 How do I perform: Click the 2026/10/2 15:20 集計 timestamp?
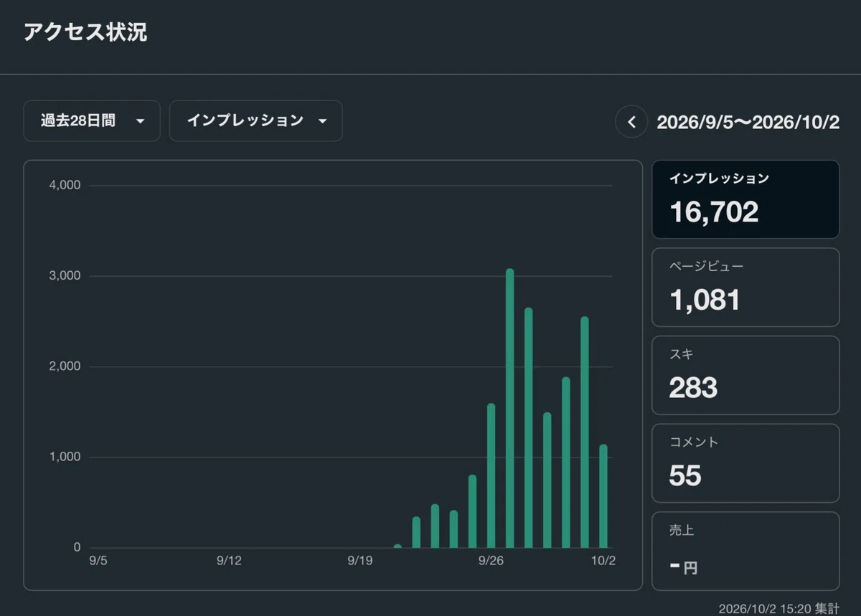point(778,608)
